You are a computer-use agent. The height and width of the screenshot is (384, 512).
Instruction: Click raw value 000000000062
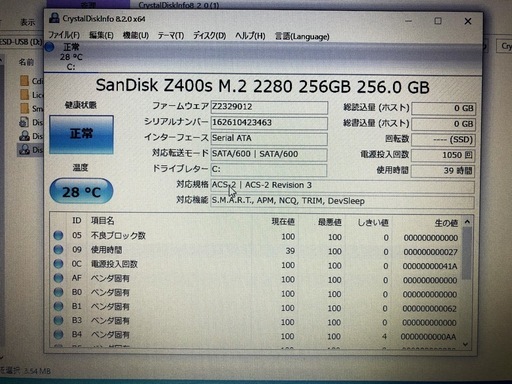[x=429, y=309]
